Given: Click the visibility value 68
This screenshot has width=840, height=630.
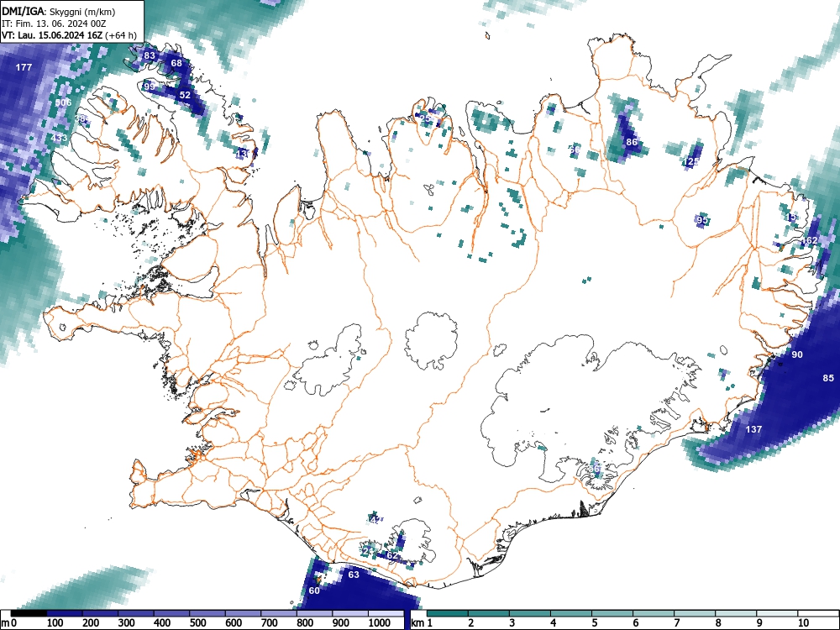Looking at the screenshot, I should (176, 63).
